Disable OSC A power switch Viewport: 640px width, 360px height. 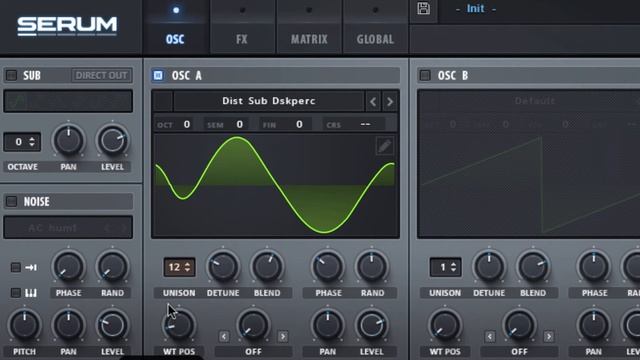[158, 75]
